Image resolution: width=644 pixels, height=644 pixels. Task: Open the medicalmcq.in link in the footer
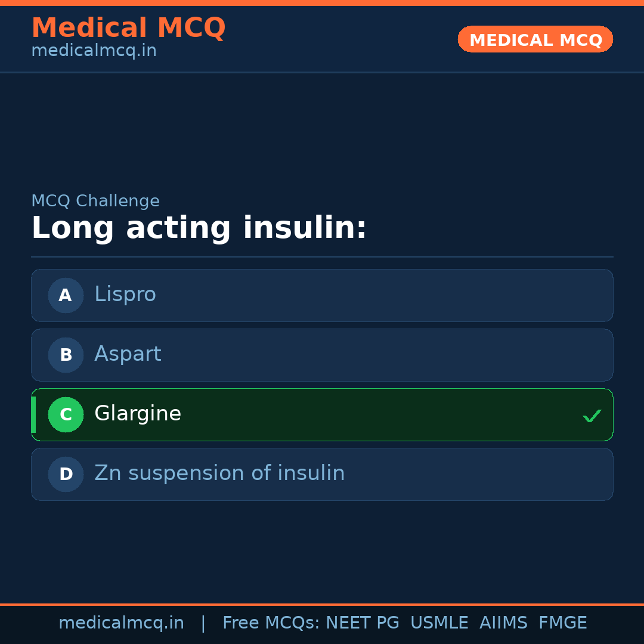point(121,623)
